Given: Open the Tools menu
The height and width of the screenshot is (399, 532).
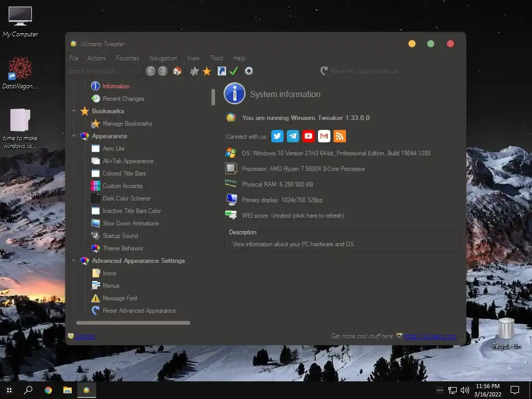Looking at the screenshot, I should pos(217,58).
